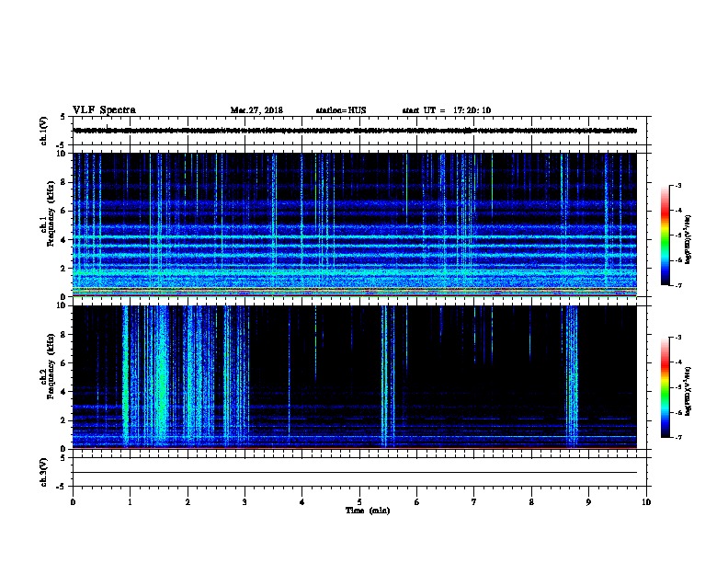Click the "-3" label on the ch.1 color bar
The height and width of the screenshot is (563, 728).
[x=677, y=185]
